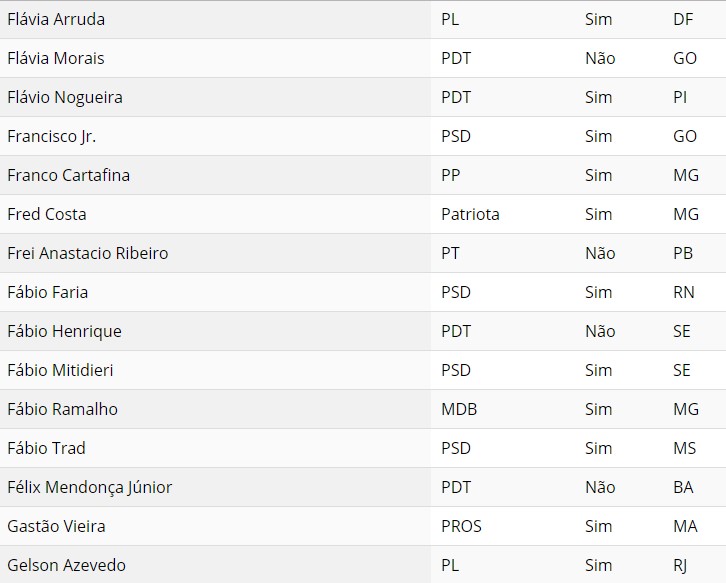
Task: Click the RN state cell
Action: coord(684,292)
